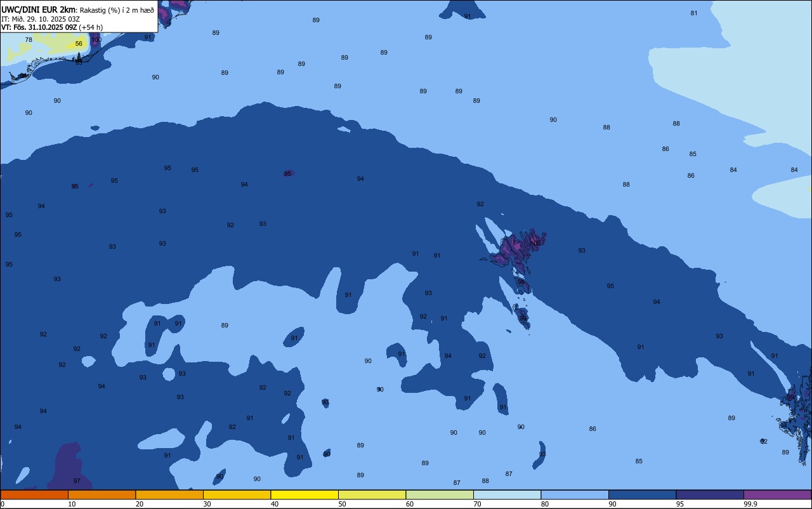
Task: Click the purple legend segment after 99.9
Action: click(777, 494)
